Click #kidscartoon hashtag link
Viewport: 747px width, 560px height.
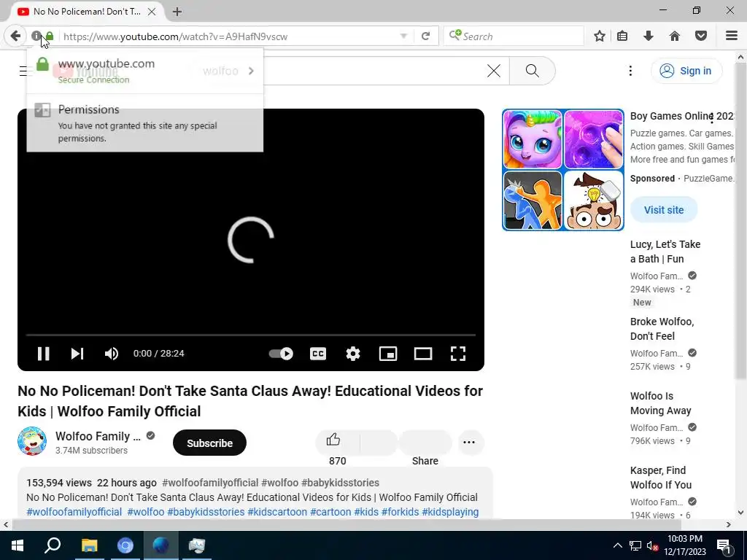click(x=277, y=512)
